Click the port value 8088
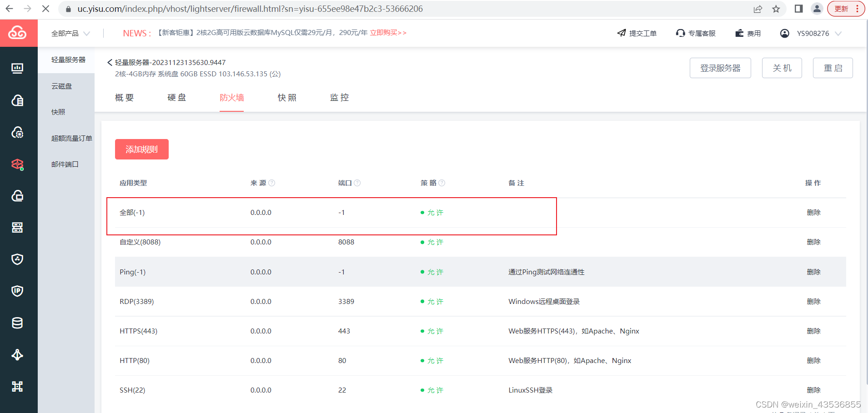The height and width of the screenshot is (413, 868). coord(346,242)
